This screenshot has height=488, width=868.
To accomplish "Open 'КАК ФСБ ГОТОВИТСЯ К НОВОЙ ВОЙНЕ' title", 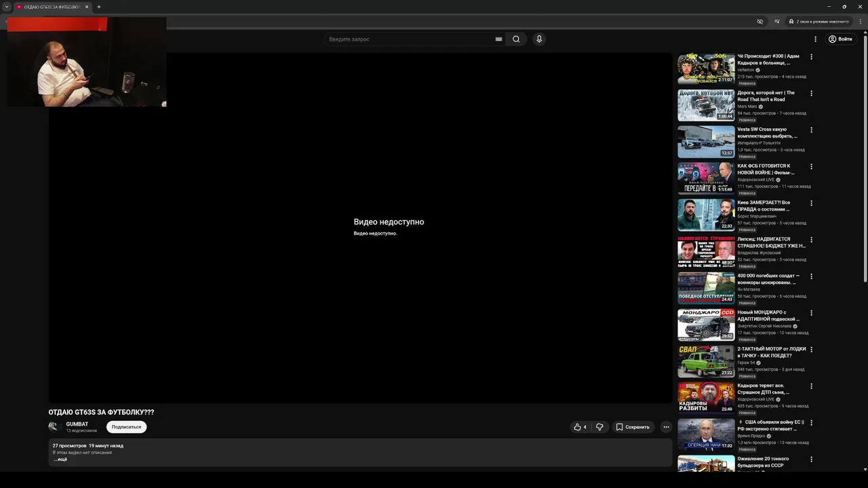I will tap(766, 169).
